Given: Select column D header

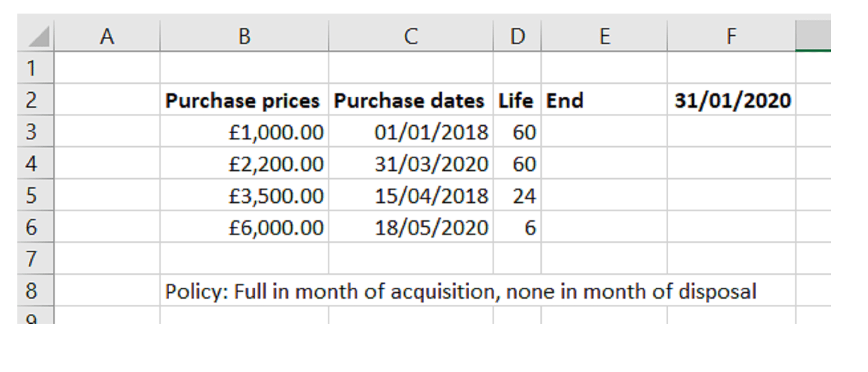Looking at the screenshot, I should tap(517, 36).
